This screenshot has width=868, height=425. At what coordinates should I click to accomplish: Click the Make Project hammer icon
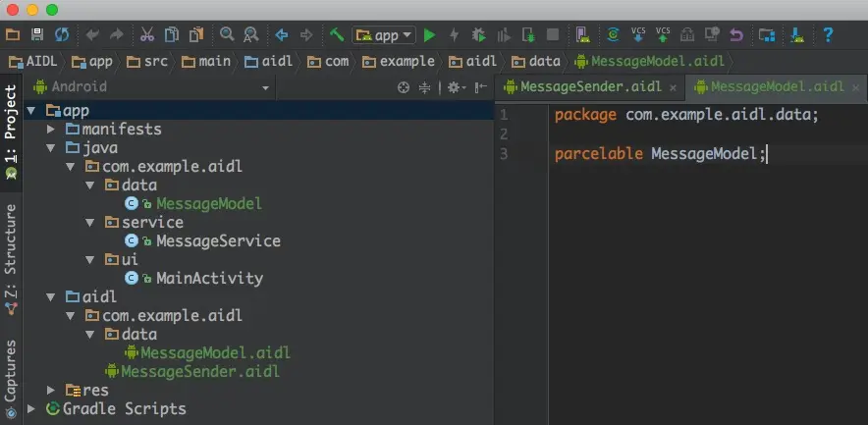pos(337,35)
